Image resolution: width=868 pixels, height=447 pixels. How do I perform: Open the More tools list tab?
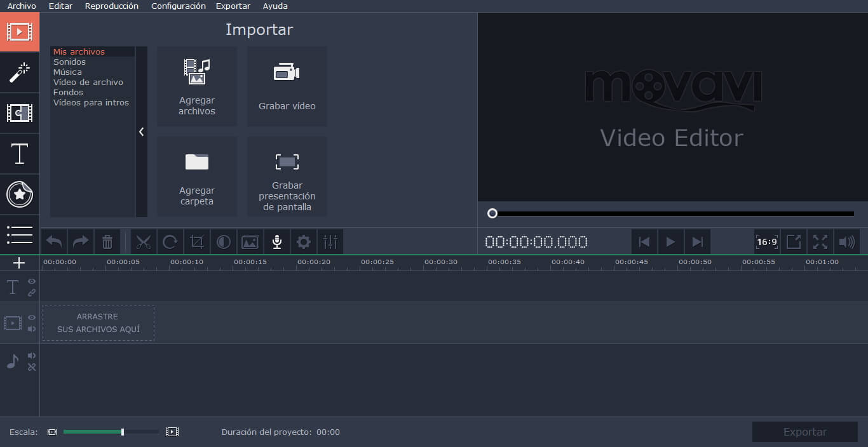pyautogui.click(x=20, y=234)
